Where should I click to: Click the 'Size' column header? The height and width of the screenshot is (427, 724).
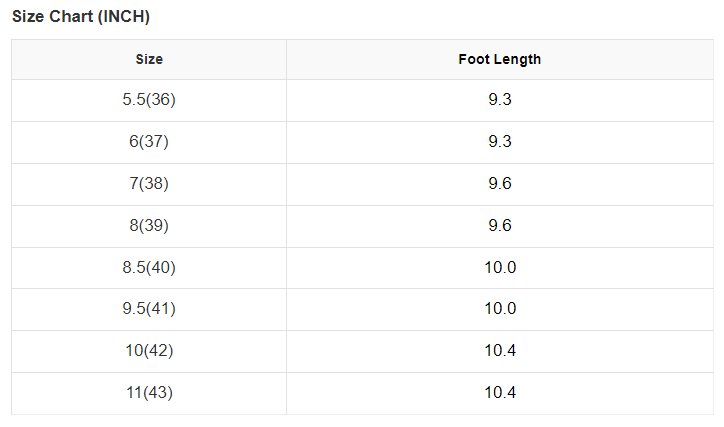pyautogui.click(x=149, y=59)
